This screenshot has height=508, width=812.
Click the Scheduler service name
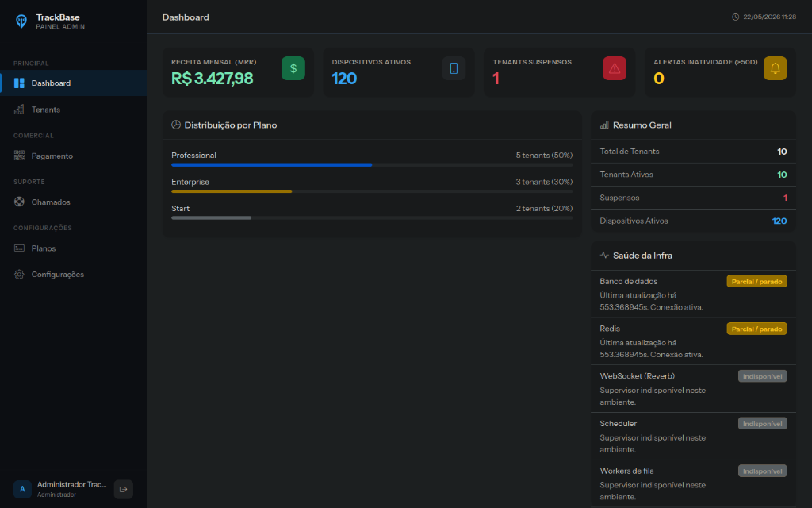point(619,424)
